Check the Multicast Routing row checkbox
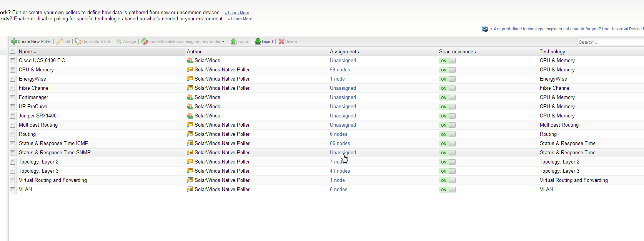The image size is (644, 241). pyautogui.click(x=13, y=125)
